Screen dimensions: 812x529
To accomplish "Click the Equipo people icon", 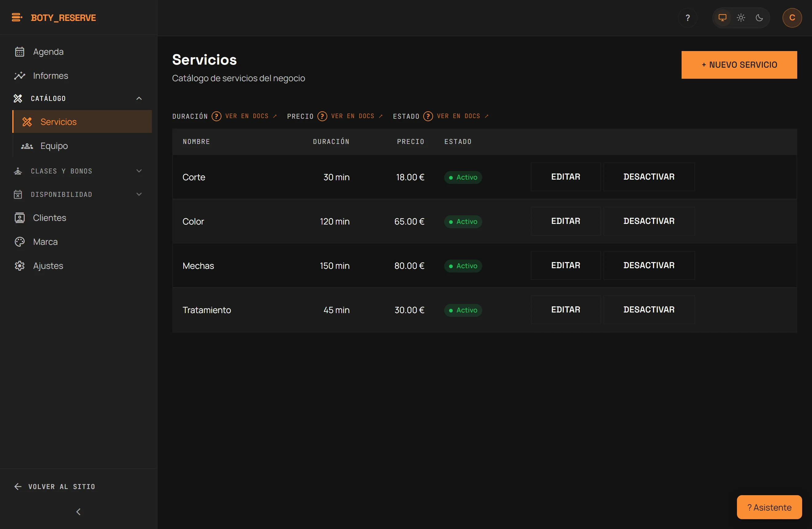I will (27, 146).
